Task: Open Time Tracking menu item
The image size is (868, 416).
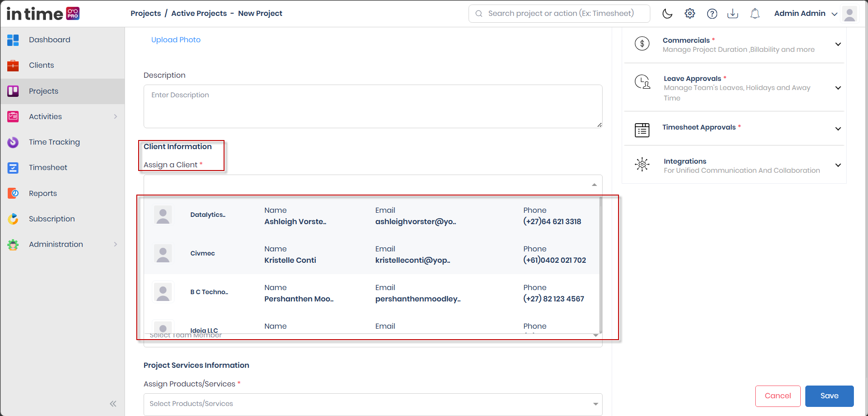Action: click(55, 142)
